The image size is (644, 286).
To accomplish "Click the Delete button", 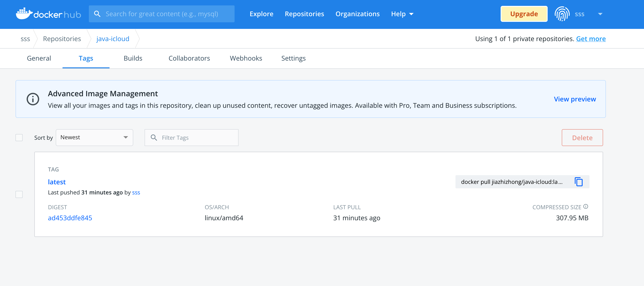I will pos(582,138).
